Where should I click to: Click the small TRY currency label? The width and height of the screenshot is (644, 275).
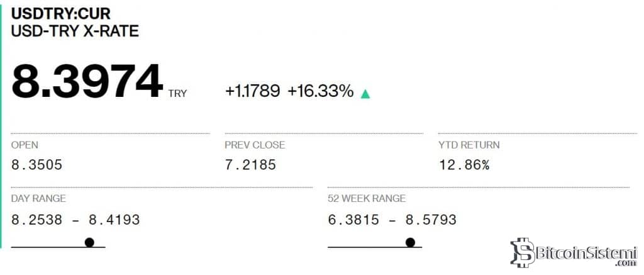click(x=177, y=94)
